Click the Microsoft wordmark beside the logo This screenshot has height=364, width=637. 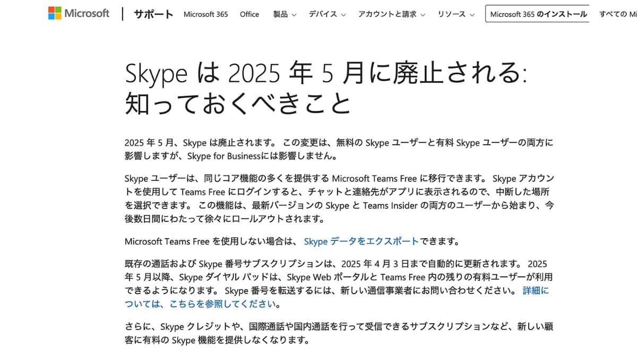[x=86, y=13]
